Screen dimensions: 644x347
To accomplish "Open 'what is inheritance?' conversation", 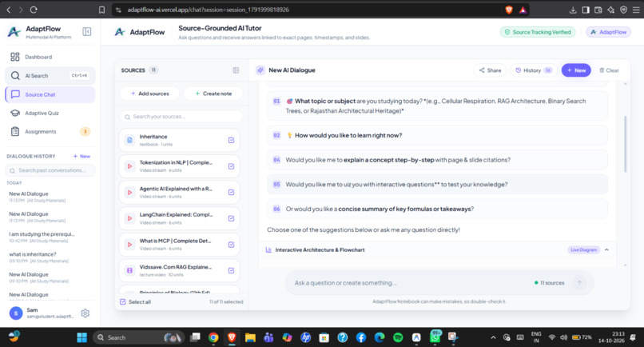I will coord(50,257).
